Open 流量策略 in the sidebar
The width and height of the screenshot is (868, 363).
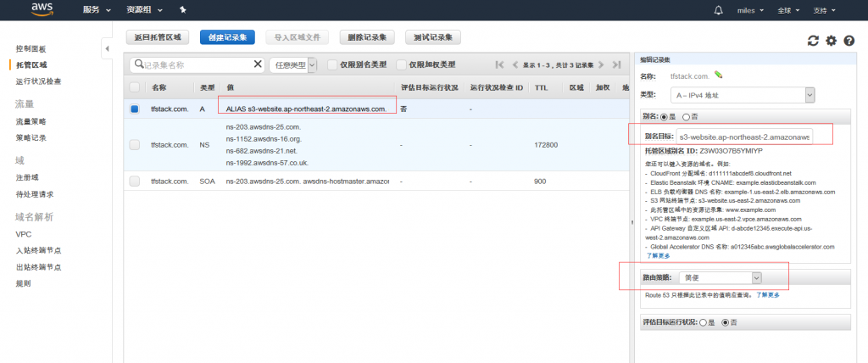pyautogui.click(x=31, y=121)
